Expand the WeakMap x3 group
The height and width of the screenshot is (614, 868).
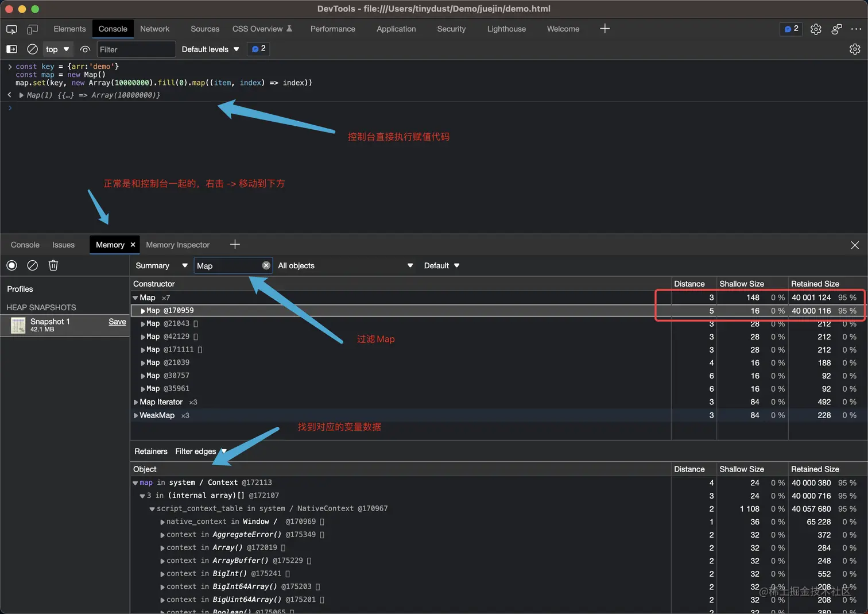point(136,415)
